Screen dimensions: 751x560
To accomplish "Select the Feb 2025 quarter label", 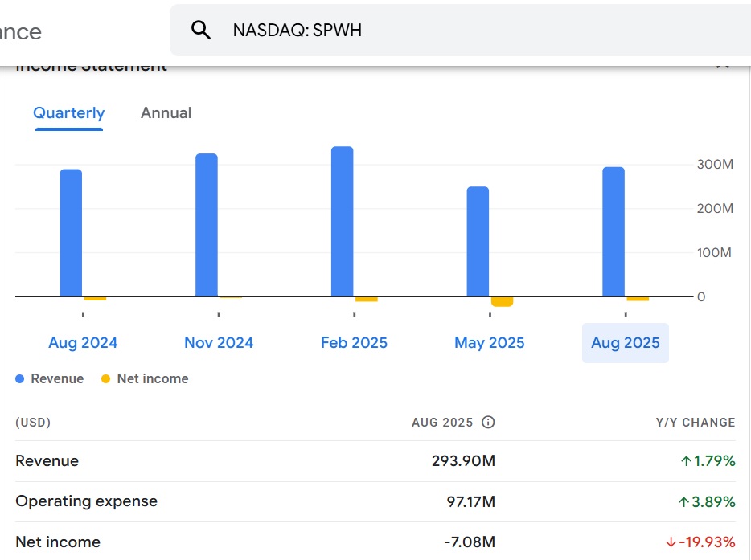I will click(354, 343).
